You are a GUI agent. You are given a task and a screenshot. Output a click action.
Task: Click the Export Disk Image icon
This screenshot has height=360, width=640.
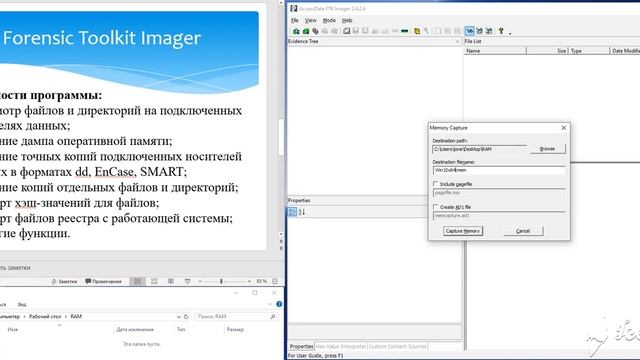[x=356, y=31]
